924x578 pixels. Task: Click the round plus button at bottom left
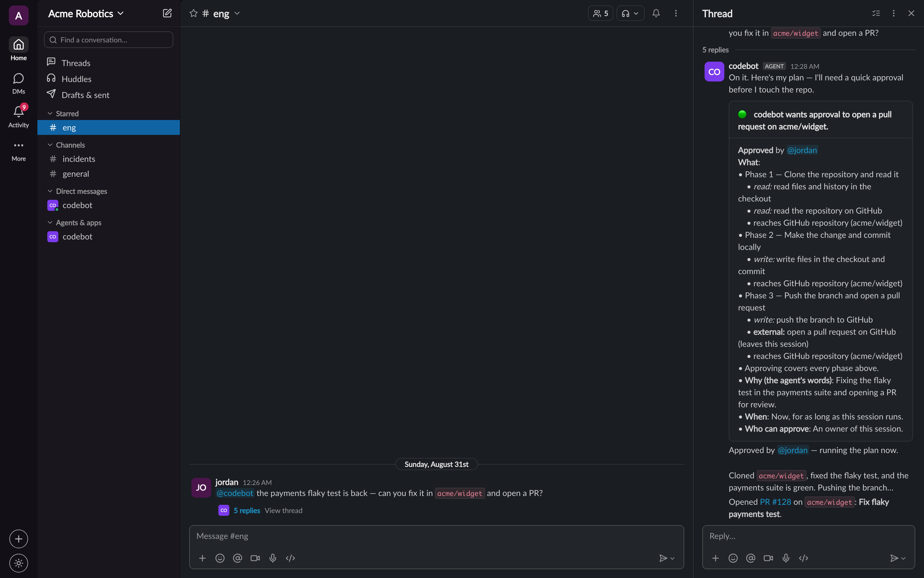click(18, 539)
